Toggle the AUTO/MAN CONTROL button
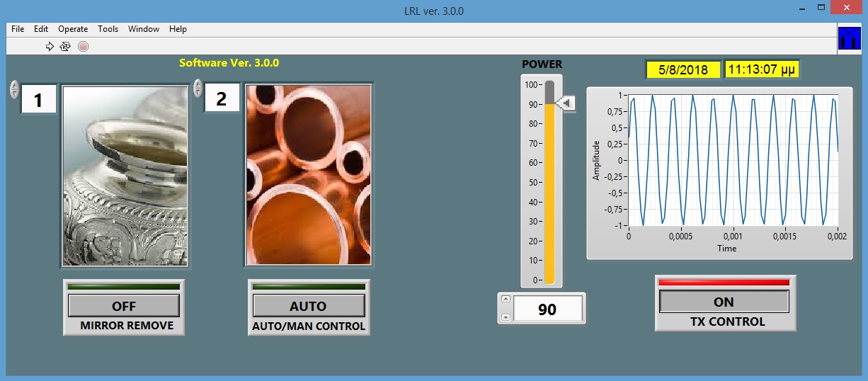This screenshot has height=381, width=868. pos(308,306)
